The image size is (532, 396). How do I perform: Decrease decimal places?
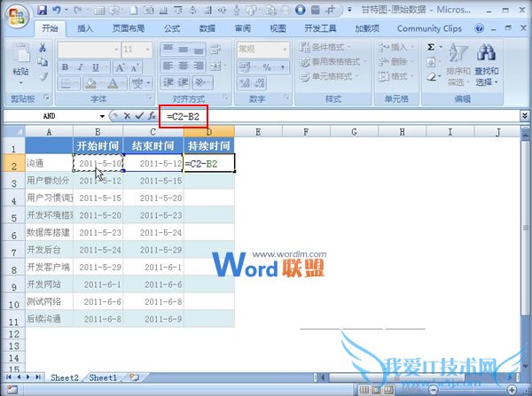[x=260, y=82]
